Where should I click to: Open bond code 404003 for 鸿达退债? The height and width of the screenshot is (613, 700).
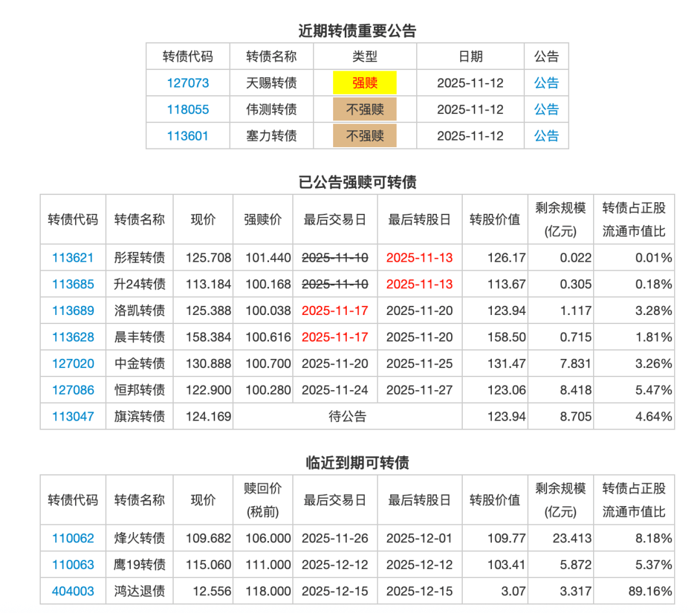(x=73, y=592)
